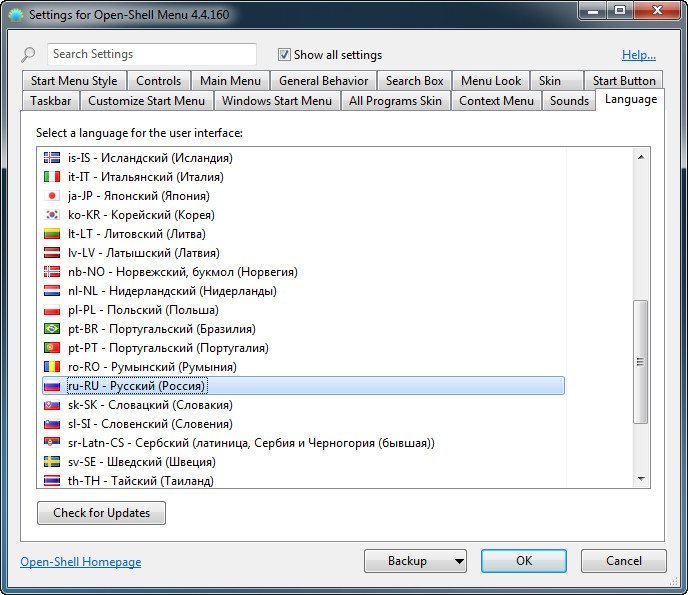Select the Language tab
The image size is (688, 595).
[631, 99]
